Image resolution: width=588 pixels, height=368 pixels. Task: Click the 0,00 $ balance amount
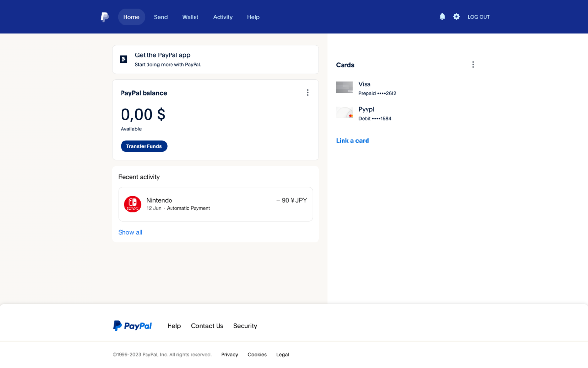(143, 114)
